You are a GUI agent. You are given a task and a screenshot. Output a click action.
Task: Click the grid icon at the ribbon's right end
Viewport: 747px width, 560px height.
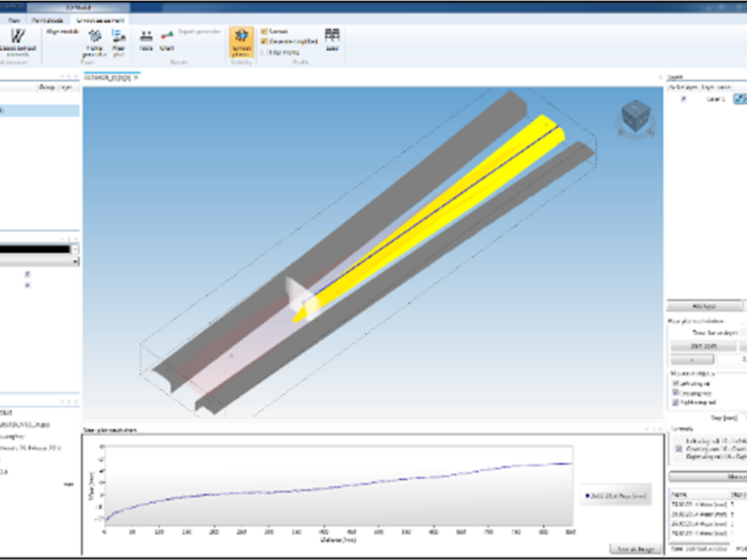(332, 35)
